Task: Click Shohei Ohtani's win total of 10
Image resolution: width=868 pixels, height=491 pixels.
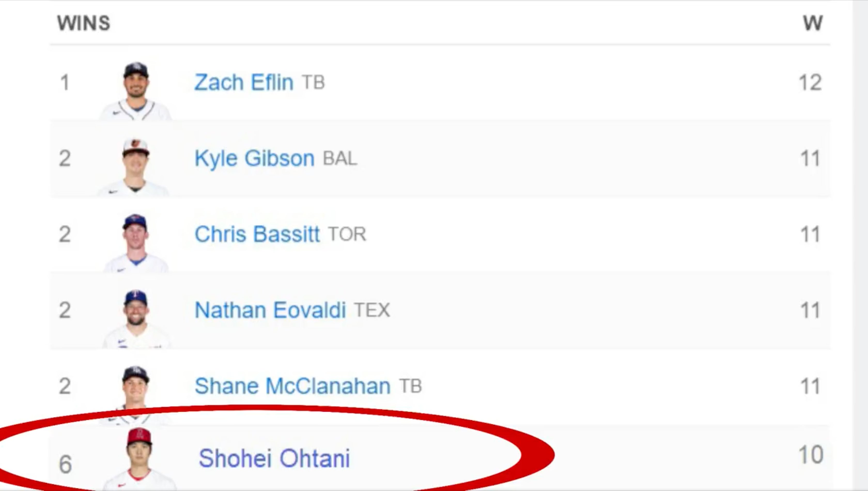Action: [x=811, y=455]
